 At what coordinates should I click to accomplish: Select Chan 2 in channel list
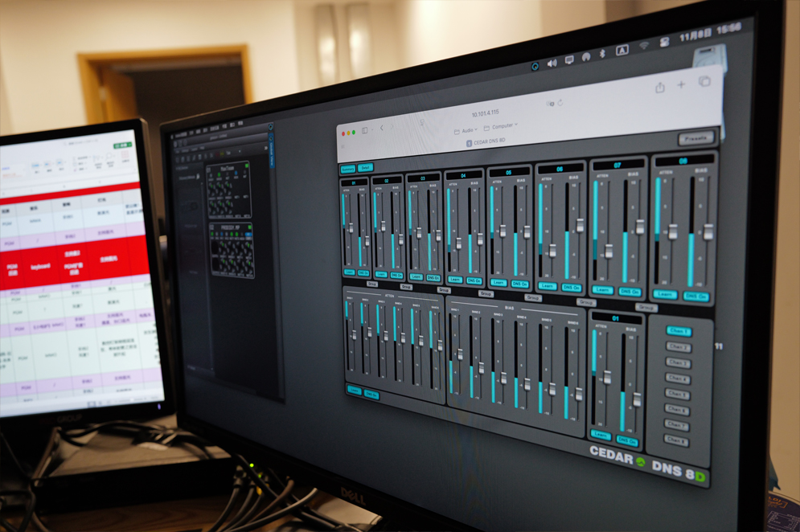click(679, 347)
